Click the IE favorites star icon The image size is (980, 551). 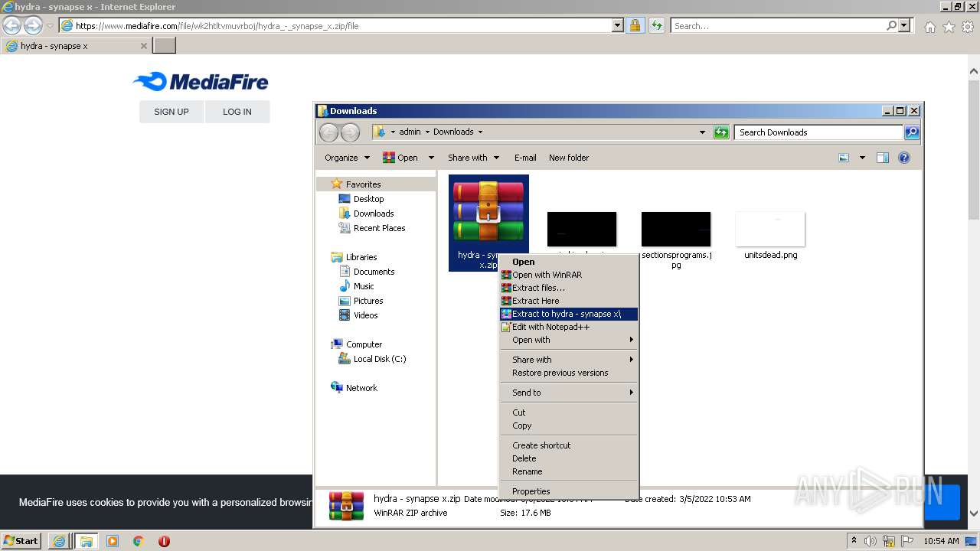click(x=949, y=27)
